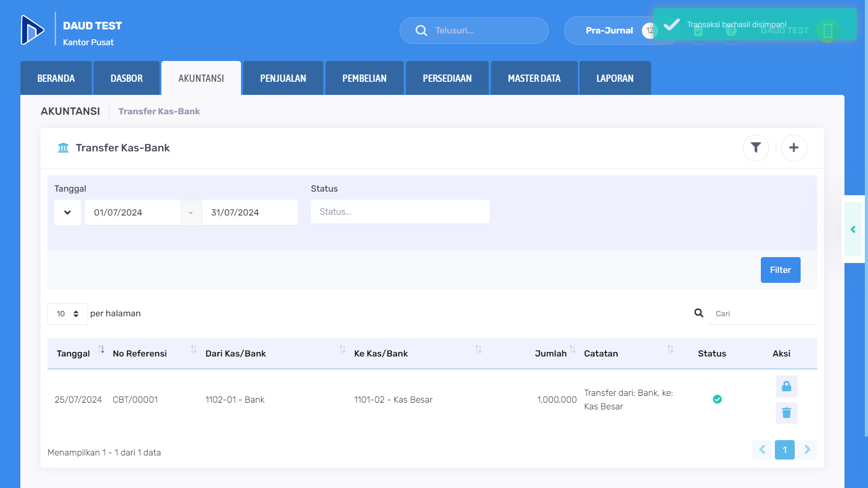Screen dimensions: 868x488
Task: Click the search magnifier in Telusuri box
Action: click(x=421, y=30)
